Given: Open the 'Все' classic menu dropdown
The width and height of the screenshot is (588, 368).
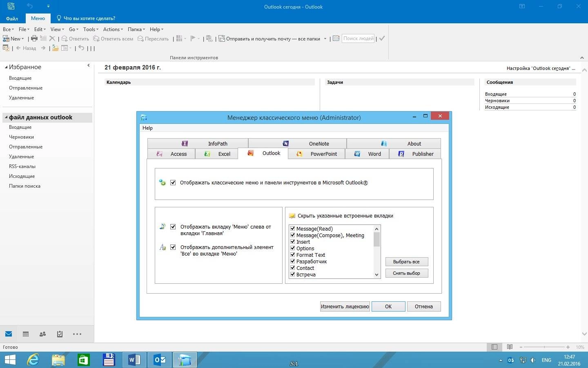Looking at the screenshot, I should [x=8, y=29].
